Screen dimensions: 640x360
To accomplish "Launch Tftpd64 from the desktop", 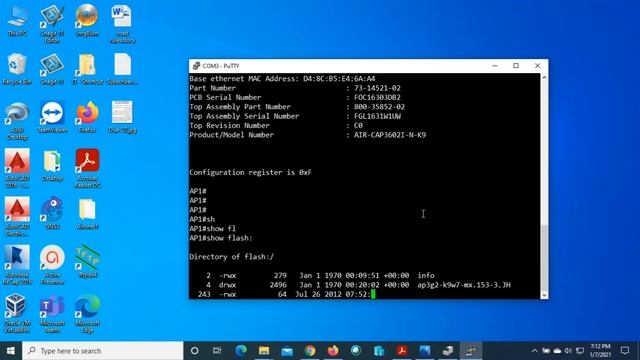I will pos(87,261).
